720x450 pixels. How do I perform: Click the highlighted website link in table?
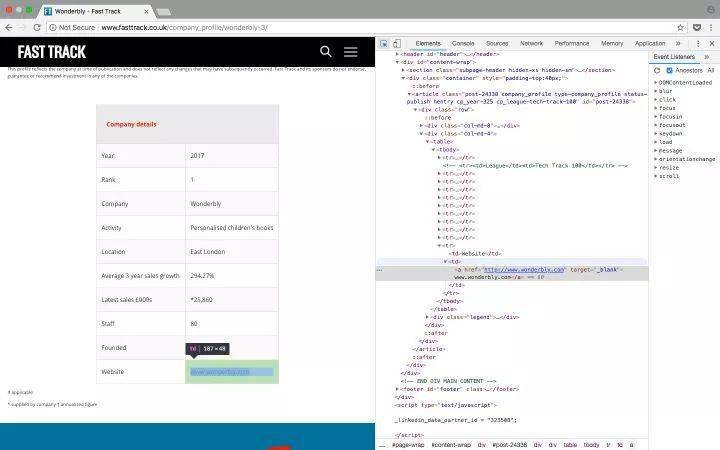(220, 372)
